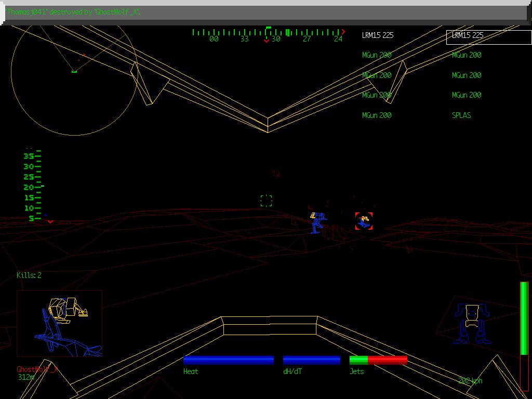
Task: Click the 202 kph speed readout
Action: [x=470, y=381]
